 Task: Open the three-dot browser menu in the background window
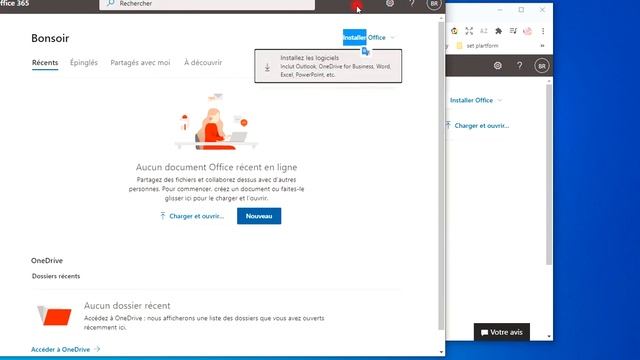click(543, 31)
